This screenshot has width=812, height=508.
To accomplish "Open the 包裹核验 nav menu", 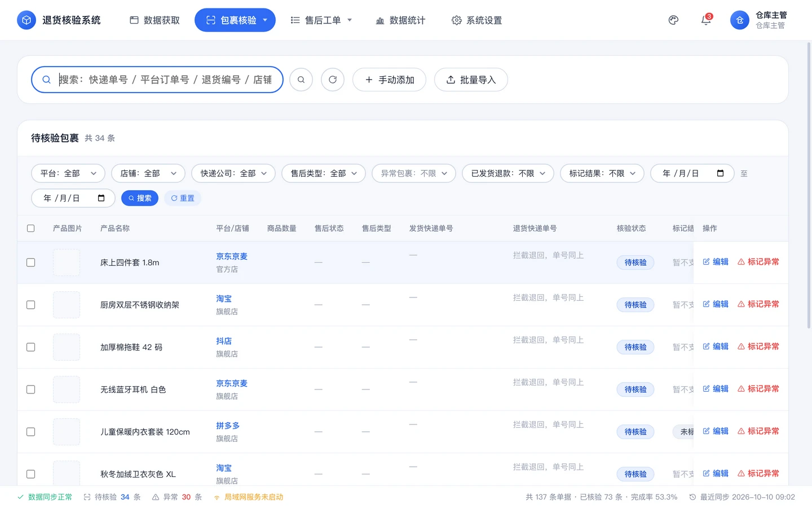I will pyautogui.click(x=235, y=20).
